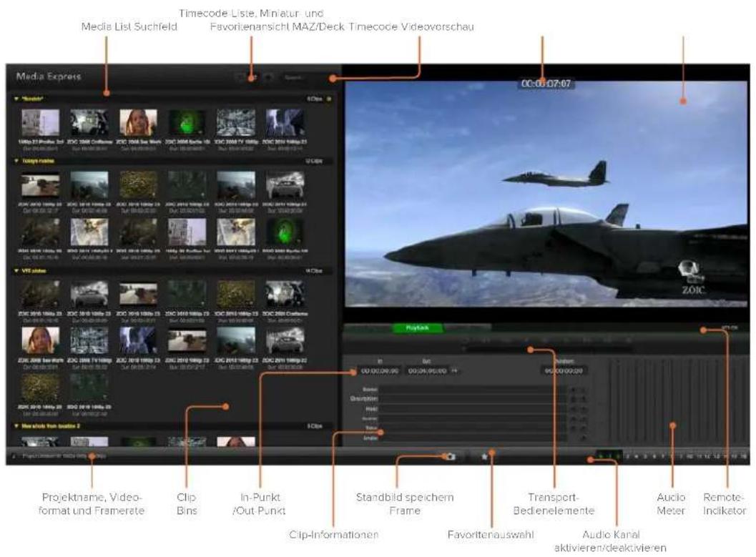Click the icon right of Angle field

coord(584,438)
